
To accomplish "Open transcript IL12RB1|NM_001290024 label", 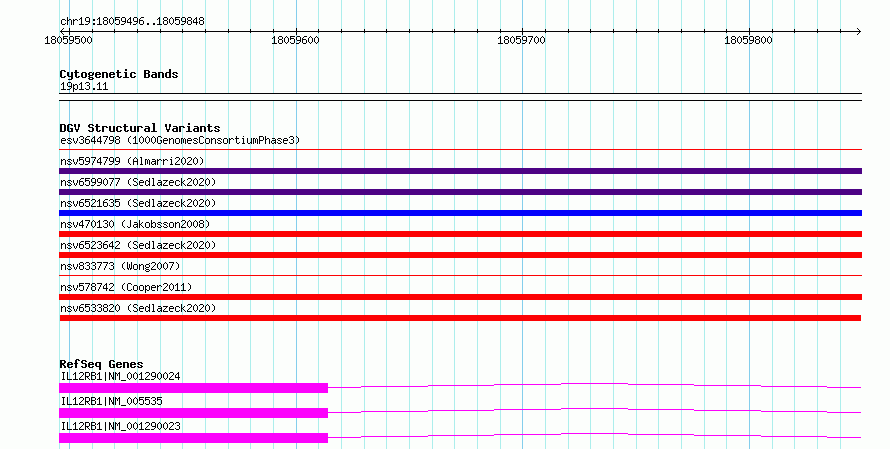I will pyautogui.click(x=120, y=376).
